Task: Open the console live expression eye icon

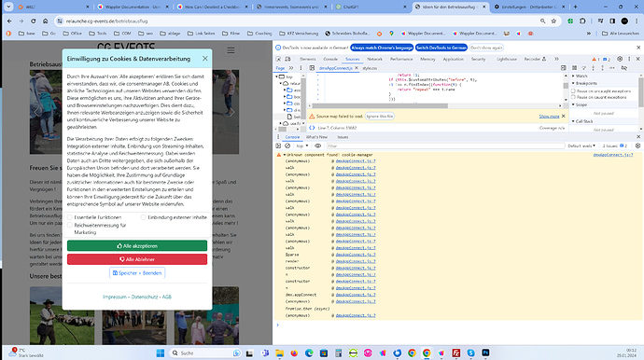Action: pos(318,145)
